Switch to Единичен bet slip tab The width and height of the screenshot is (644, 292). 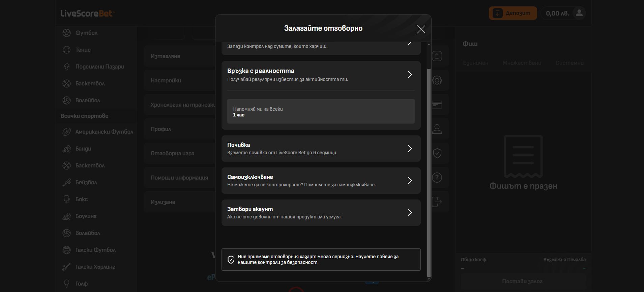(475, 63)
